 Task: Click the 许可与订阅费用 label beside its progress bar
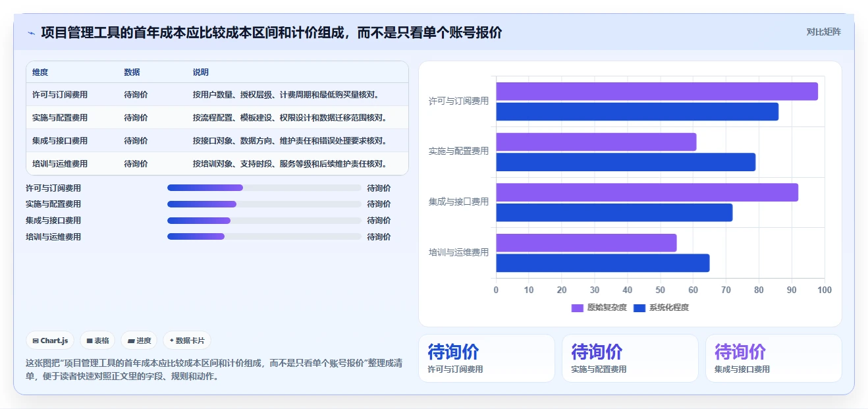coord(53,188)
